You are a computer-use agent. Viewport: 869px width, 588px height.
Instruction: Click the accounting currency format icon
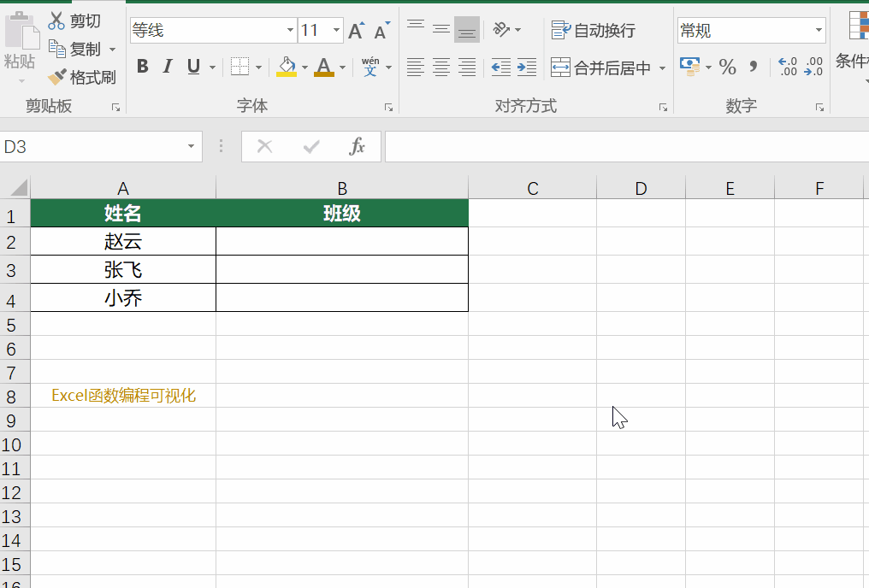coord(690,67)
